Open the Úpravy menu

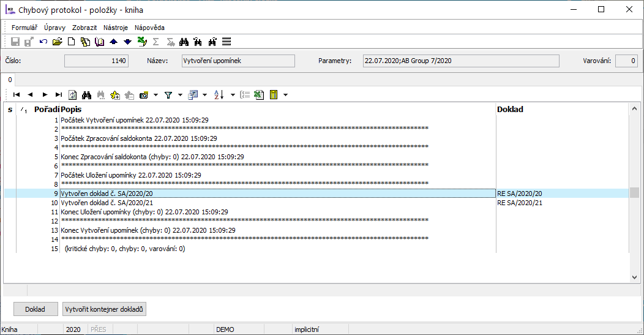coord(54,28)
